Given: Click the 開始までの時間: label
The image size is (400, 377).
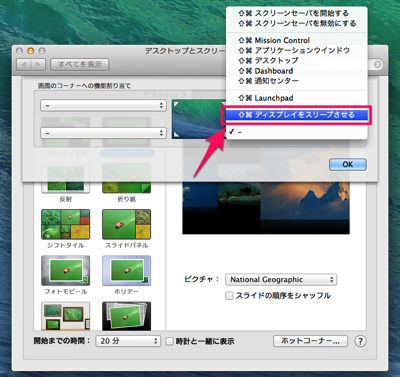Looking at the screenshot, I should (62, 341).
